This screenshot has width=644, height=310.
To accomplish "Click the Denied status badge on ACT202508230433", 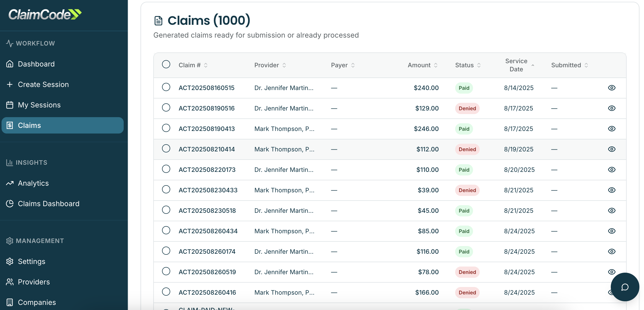I will [467, 190].
